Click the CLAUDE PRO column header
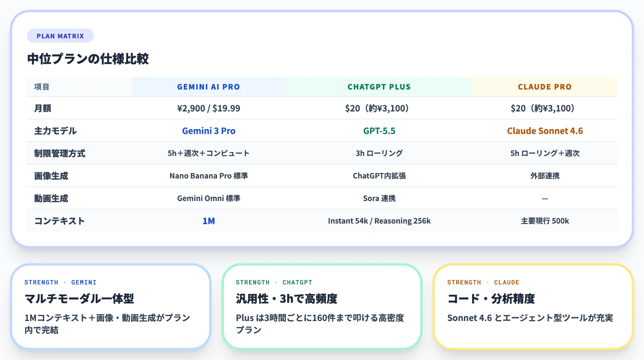Image resolution: width=644 pixels, height=360 pixels. click(x=545, y=87)
